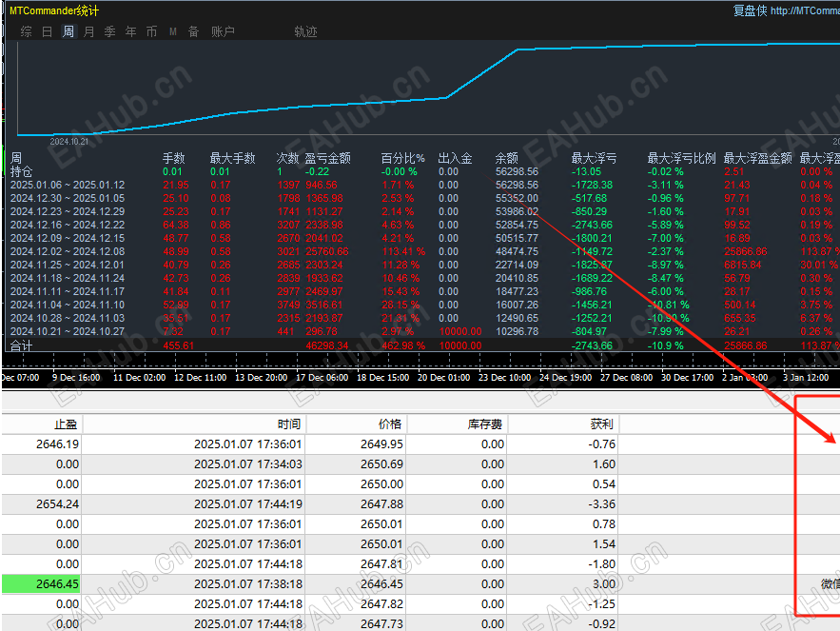Click the 30 Dec 17:00 timeline label
Image resolution: width=840 pixels, height=631 pixels.
[688, 378]
